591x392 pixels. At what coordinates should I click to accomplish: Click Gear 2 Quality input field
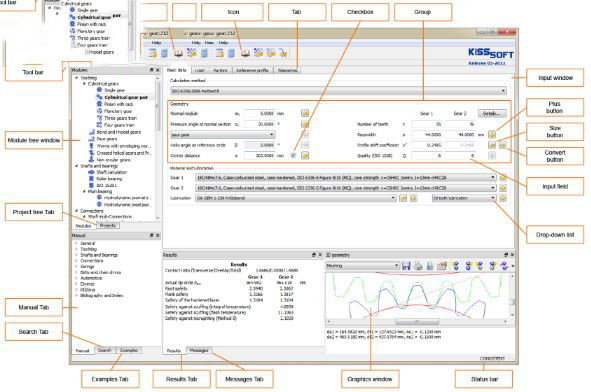460,155
